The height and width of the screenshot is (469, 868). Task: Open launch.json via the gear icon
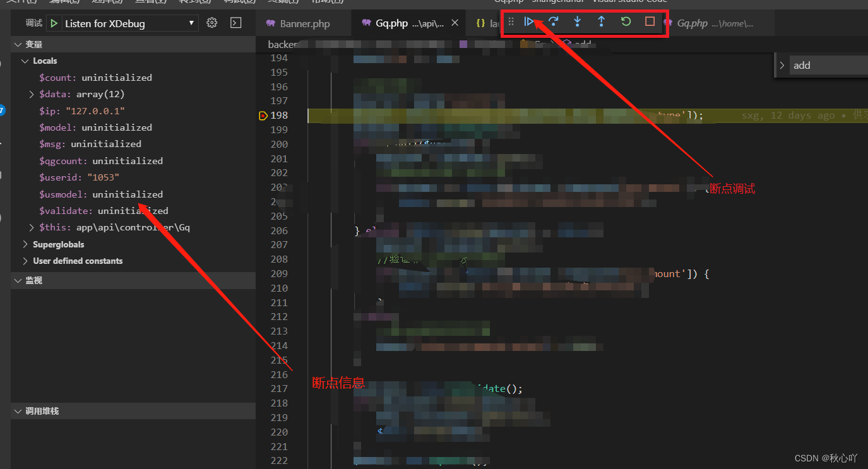212,23
